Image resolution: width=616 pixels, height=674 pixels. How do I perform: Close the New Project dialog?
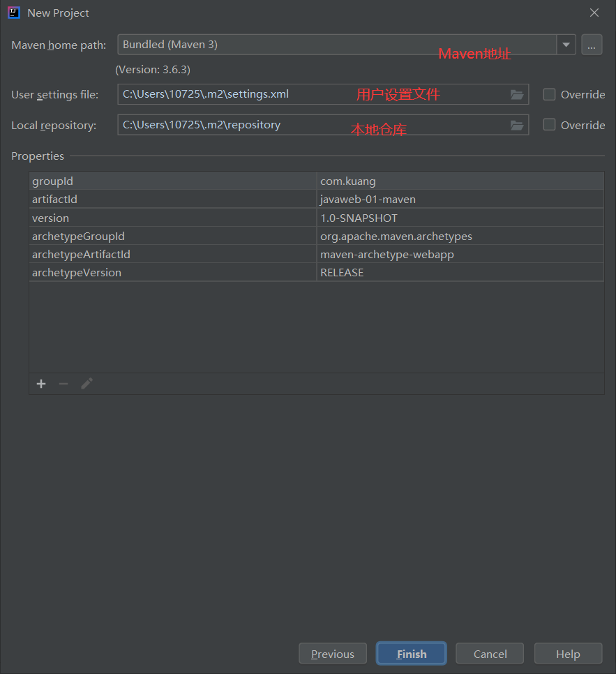594,13
